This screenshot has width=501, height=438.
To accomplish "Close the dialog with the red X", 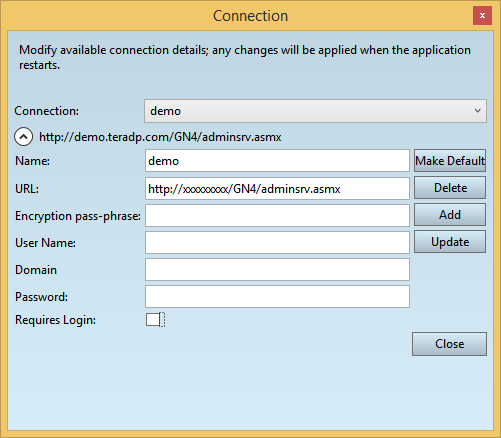I will [482, 15].
